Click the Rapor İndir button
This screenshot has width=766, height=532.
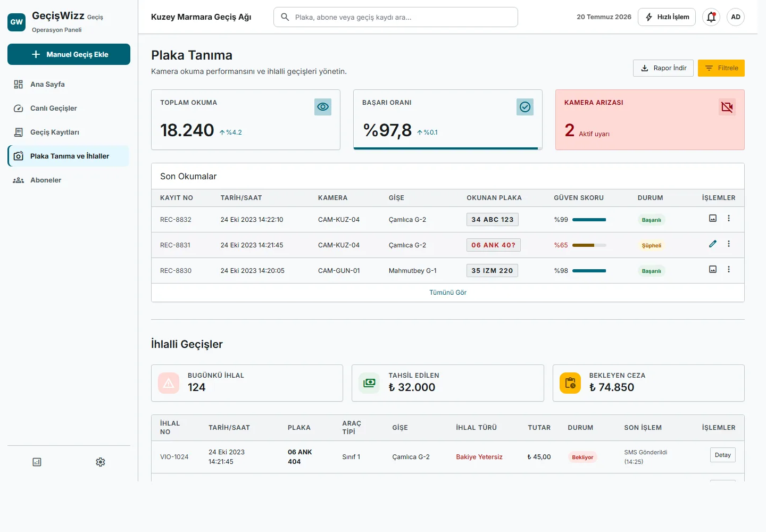pos(663,68)
